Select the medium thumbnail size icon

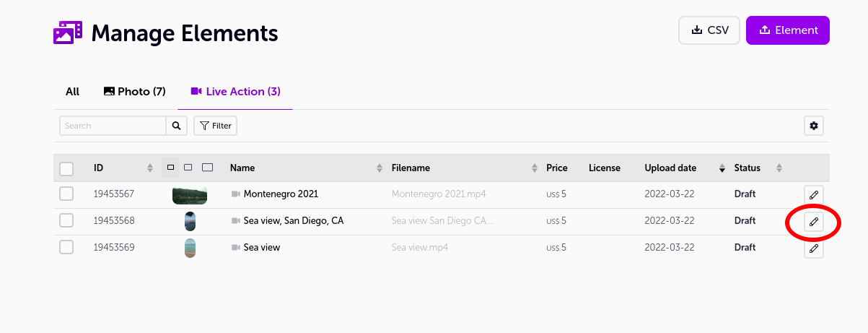pyautogui.click(x=188, y=168)
